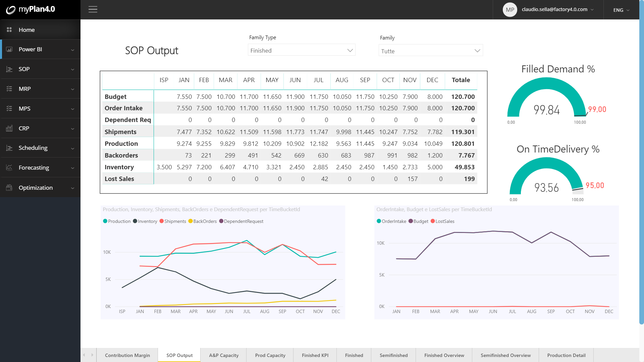644x362 pixels.
Task: Click the Lost Sales row label
Action: click(x=119, y=179)
